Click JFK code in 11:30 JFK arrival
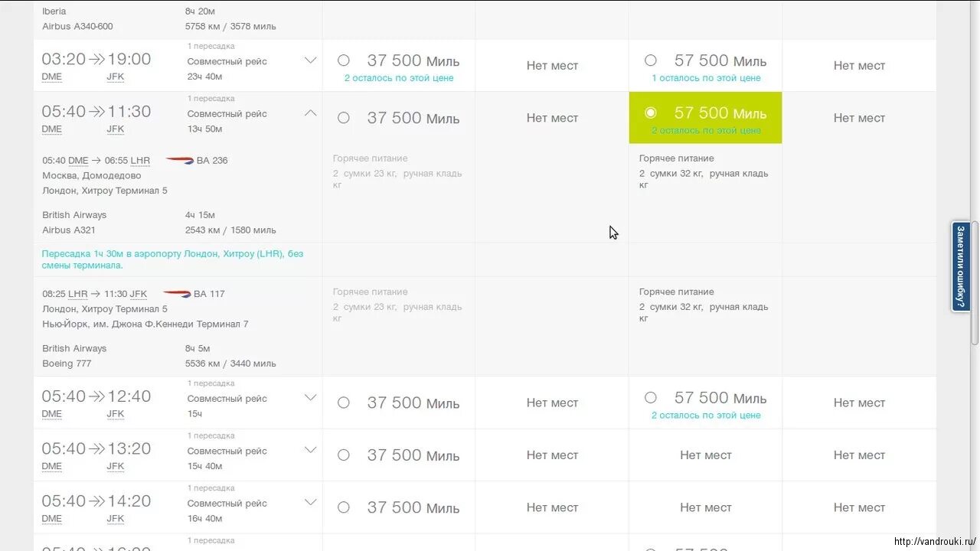980x551 pixels. (x=139, y=294)
